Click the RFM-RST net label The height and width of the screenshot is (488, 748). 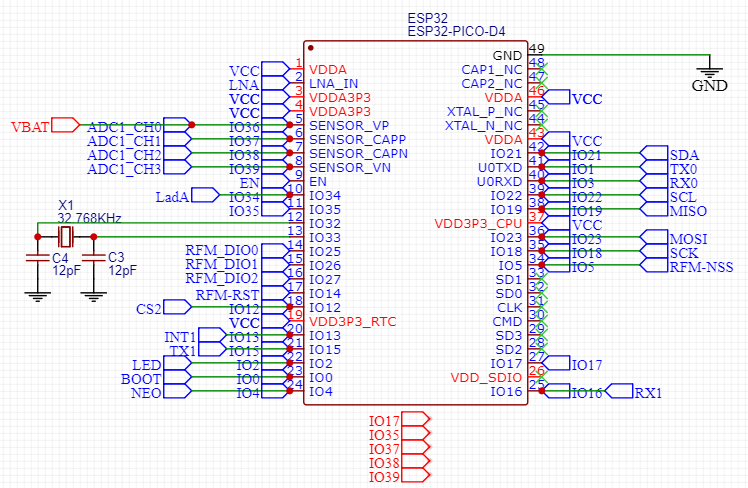(227, 295)
